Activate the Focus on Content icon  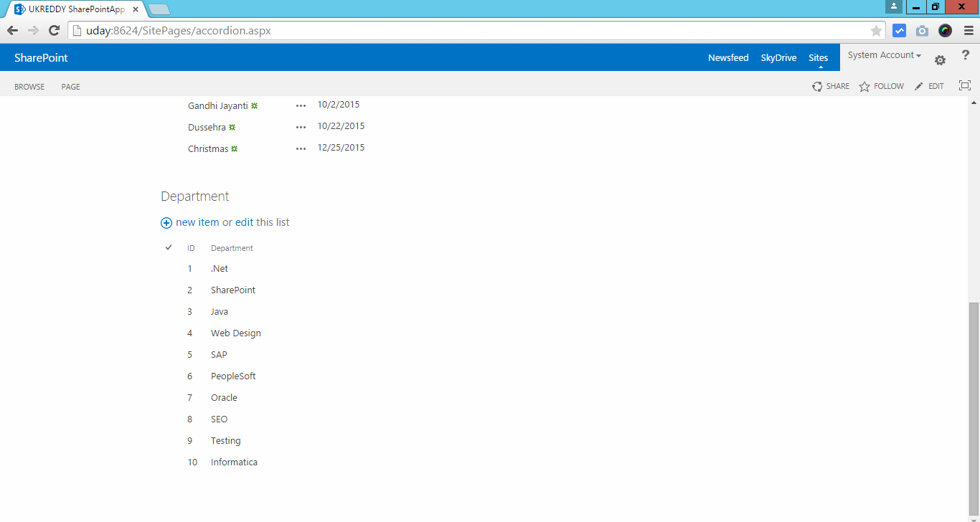pyautogui.click(x=965, y=85)
